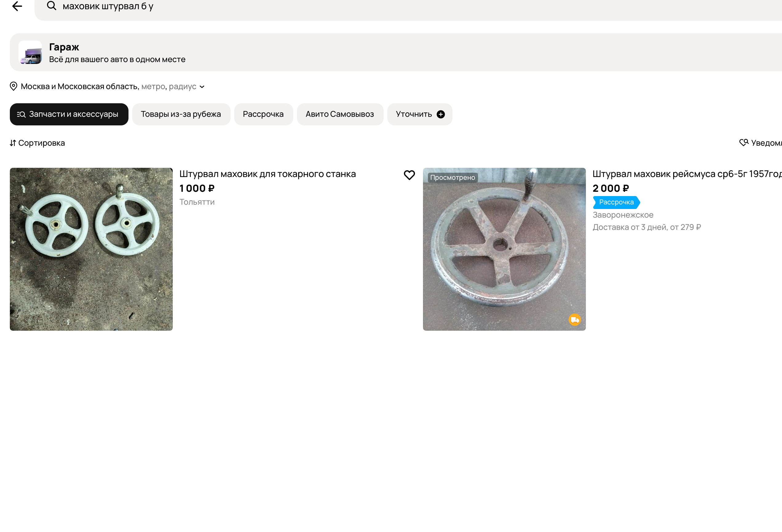Select the Товары из-за рубежа chip

tap(181, 114)
